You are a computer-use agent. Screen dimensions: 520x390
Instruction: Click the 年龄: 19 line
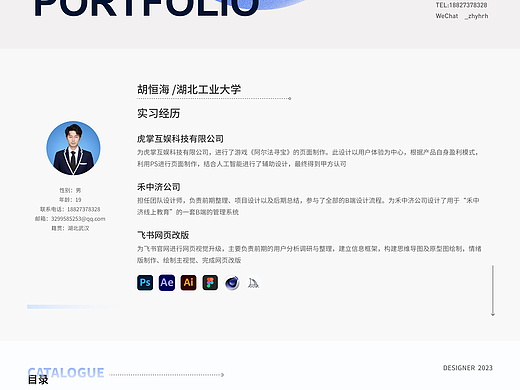click(x=70, y=200)
